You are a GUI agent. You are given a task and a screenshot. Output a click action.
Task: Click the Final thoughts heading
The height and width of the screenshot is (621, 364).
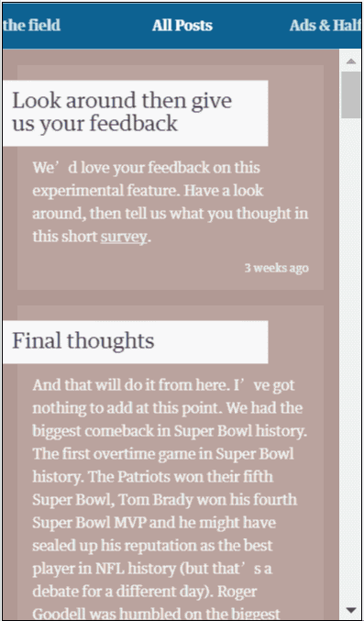tap(83, 340)
